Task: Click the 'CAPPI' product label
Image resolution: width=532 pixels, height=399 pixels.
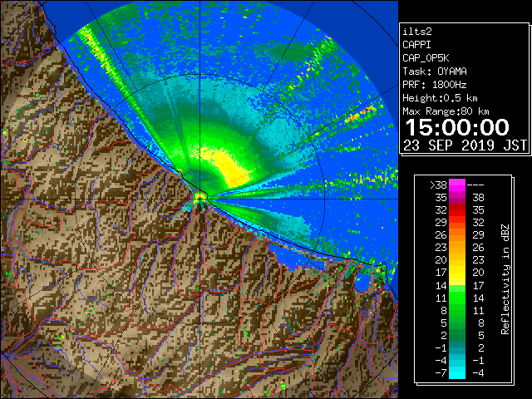Action: click(416, 45)
